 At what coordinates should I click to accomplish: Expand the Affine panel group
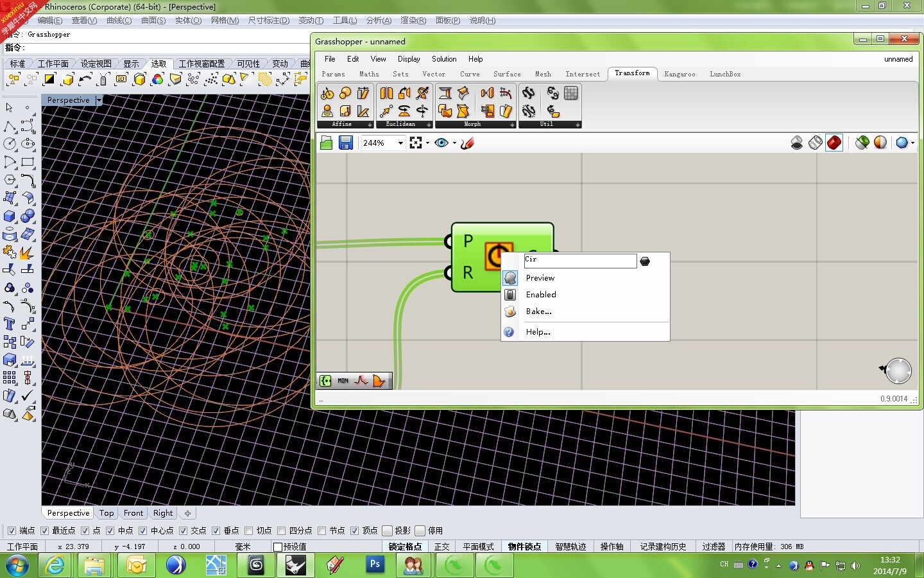[x=370, y=125]
